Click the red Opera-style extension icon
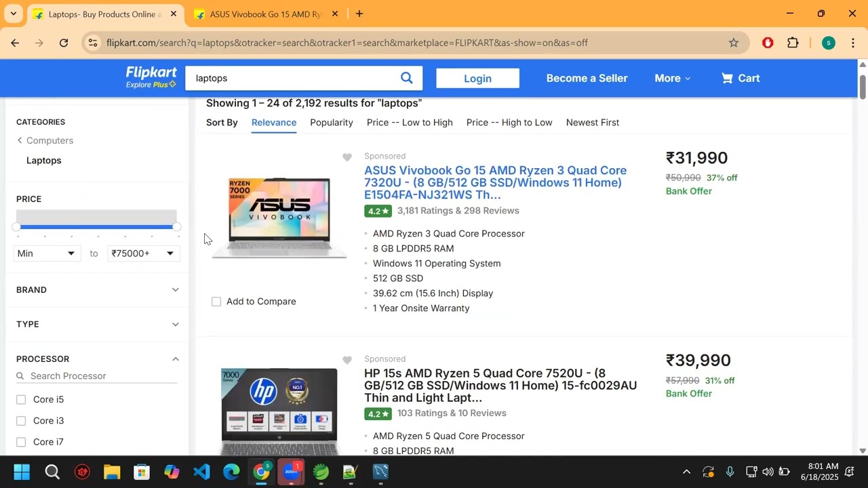 pos(768,43)
